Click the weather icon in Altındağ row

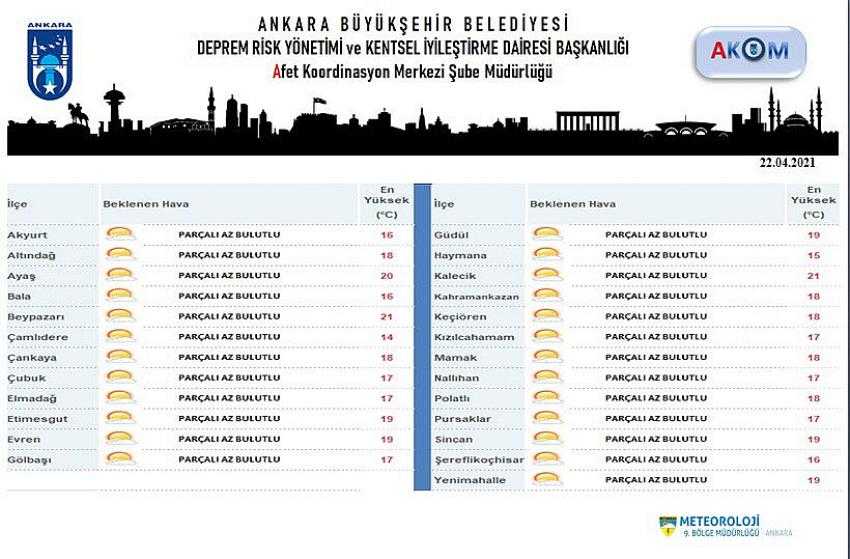(120, 255)
